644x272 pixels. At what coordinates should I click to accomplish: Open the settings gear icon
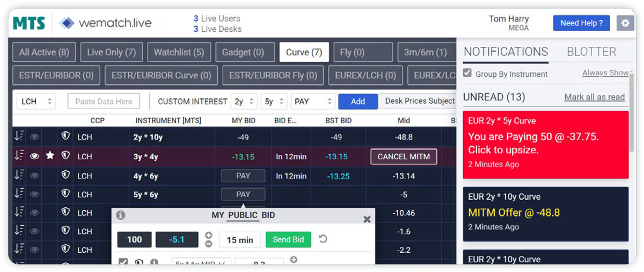(625, 23)
